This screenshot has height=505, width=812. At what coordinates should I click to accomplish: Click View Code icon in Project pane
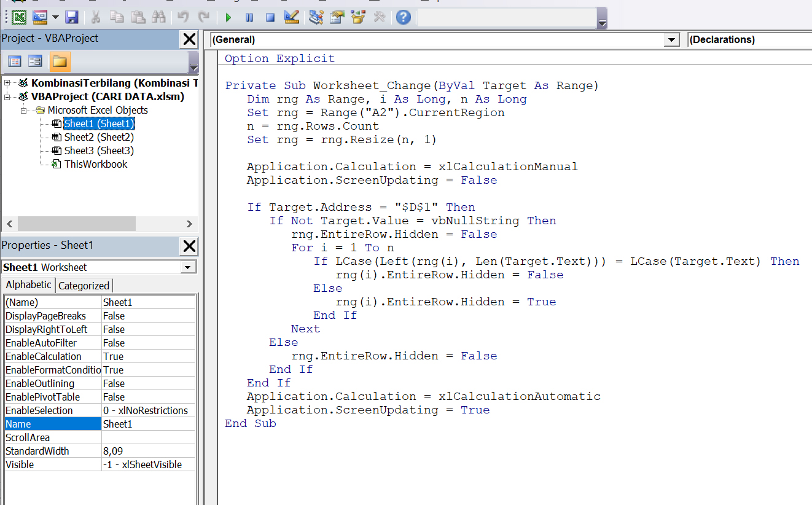tap(14, 61)
